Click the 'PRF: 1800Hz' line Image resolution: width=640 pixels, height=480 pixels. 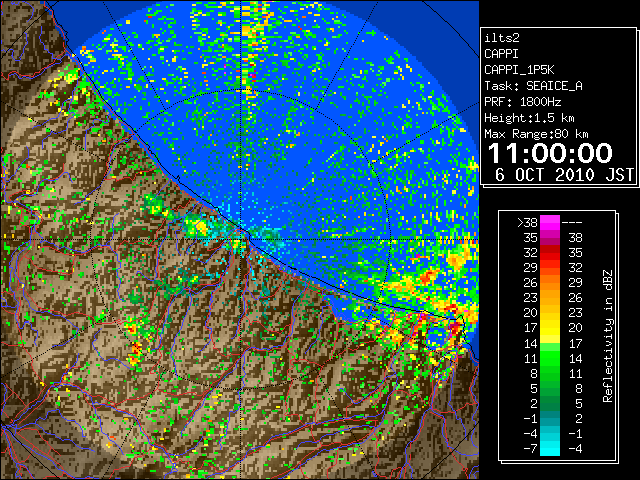(x=522, y=102)
